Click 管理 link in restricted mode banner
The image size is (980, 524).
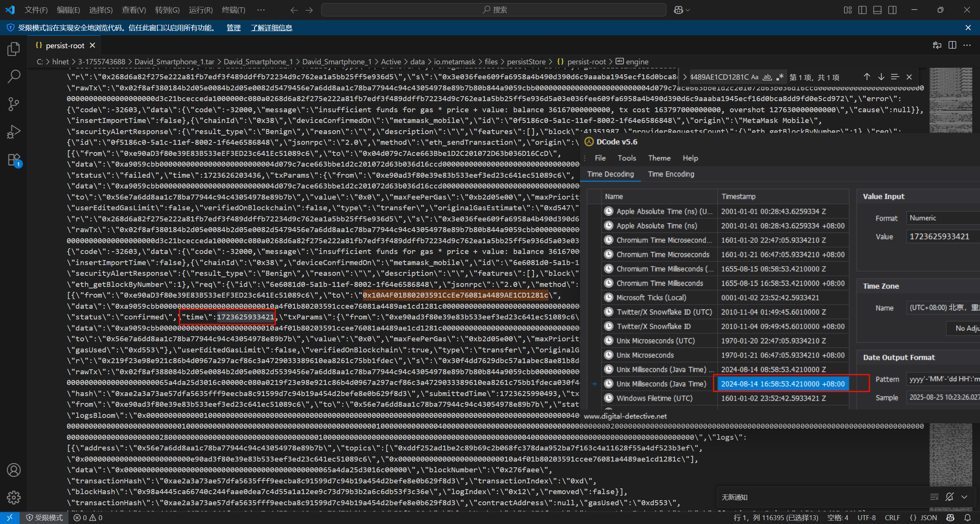pyautogui.click(x=234, y=28)
